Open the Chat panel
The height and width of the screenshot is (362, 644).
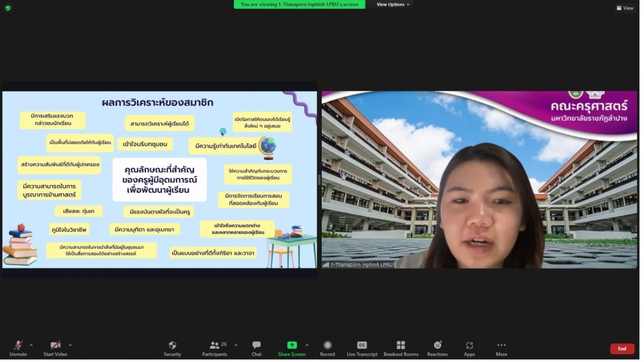point(257,345)
